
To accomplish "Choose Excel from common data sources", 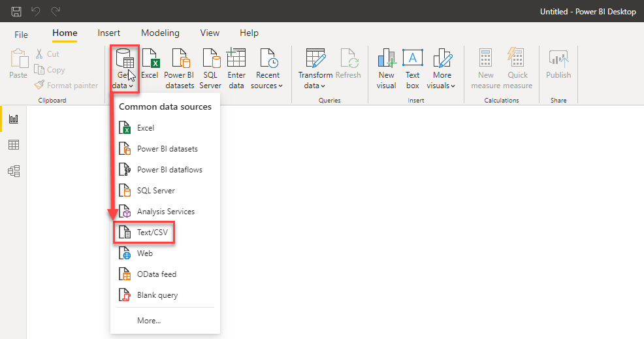I will pos(165,128).
